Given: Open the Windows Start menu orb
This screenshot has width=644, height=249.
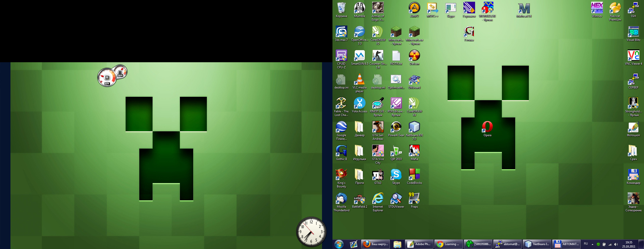Looking at the screenshot, I should point(339,244).
